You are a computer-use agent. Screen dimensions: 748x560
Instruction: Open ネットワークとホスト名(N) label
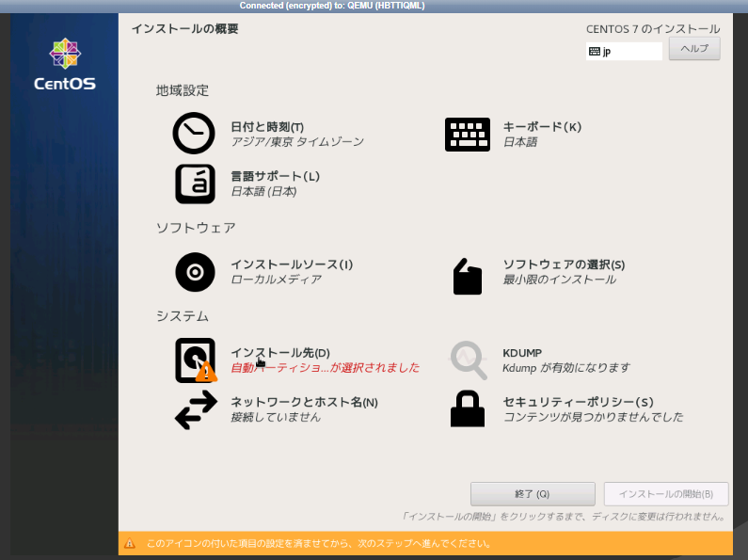click(304, 402)
